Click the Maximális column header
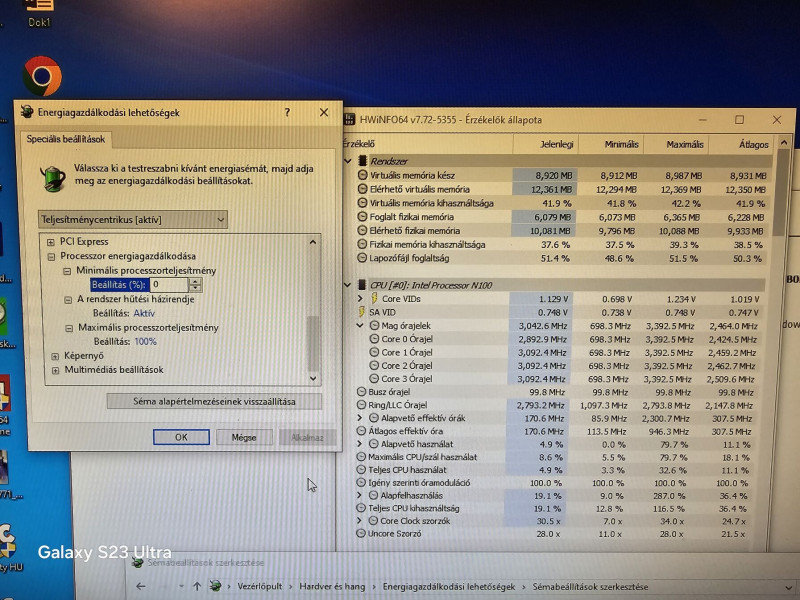 676,144
